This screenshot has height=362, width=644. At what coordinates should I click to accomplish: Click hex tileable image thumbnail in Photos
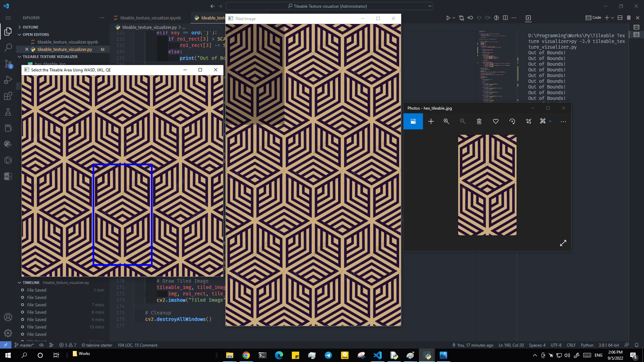[x=487, y=185]
